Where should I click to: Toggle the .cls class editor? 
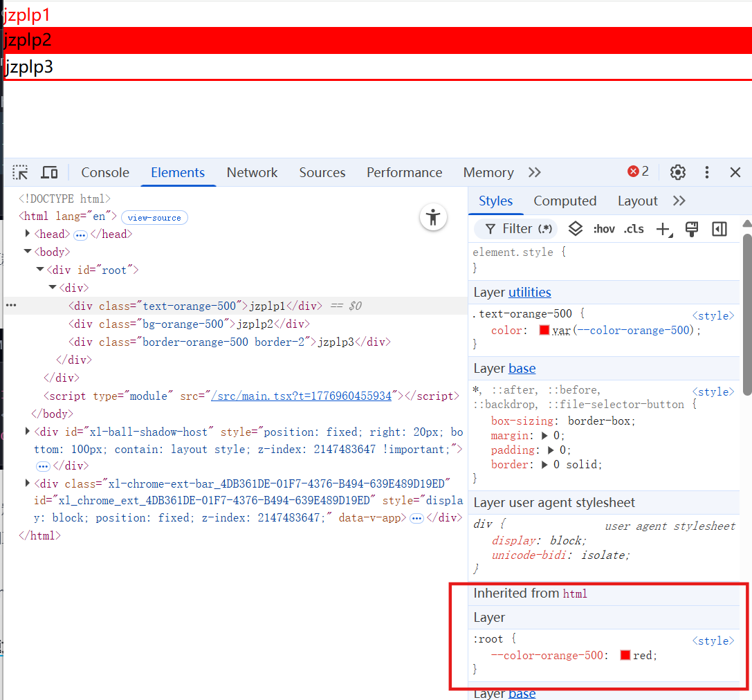pos(634,229)
